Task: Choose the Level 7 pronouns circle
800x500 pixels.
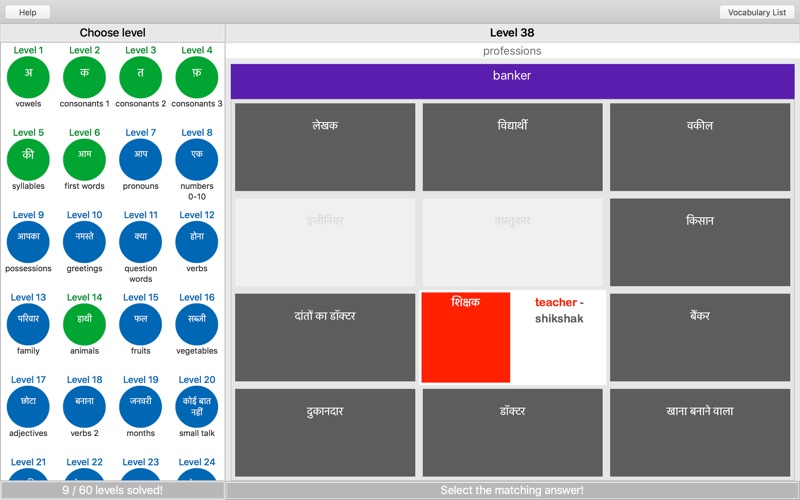Action: click(x=140, y=159)
